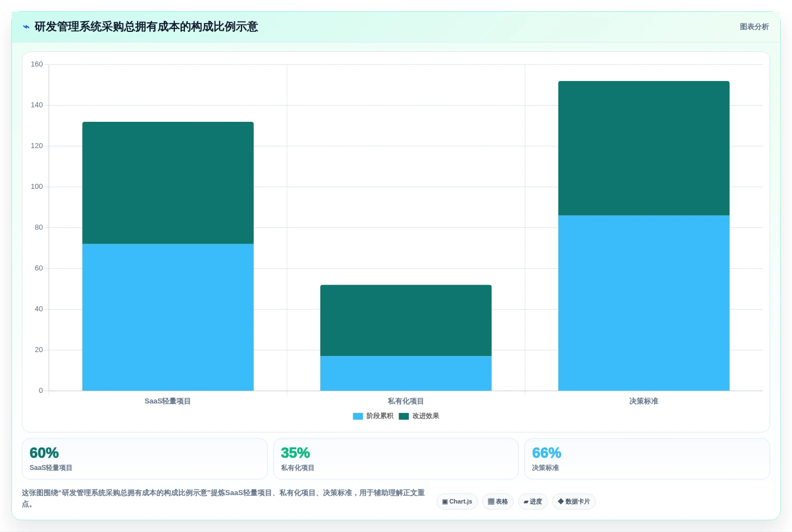Screen dimensions: 792x532
Task: Click the 66% value on the 决策标准 card
Action: (x=547, y=453)
